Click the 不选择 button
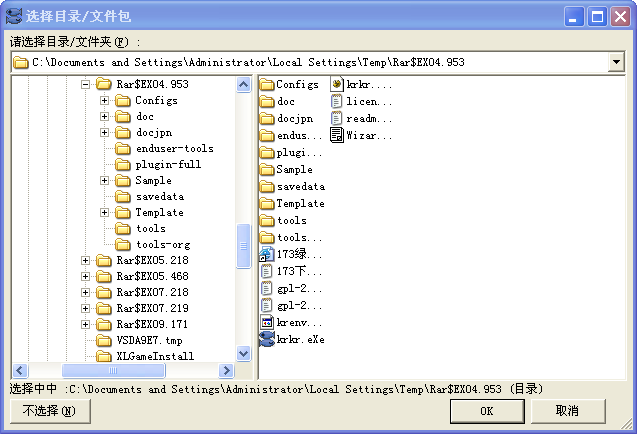 [49, 410]
